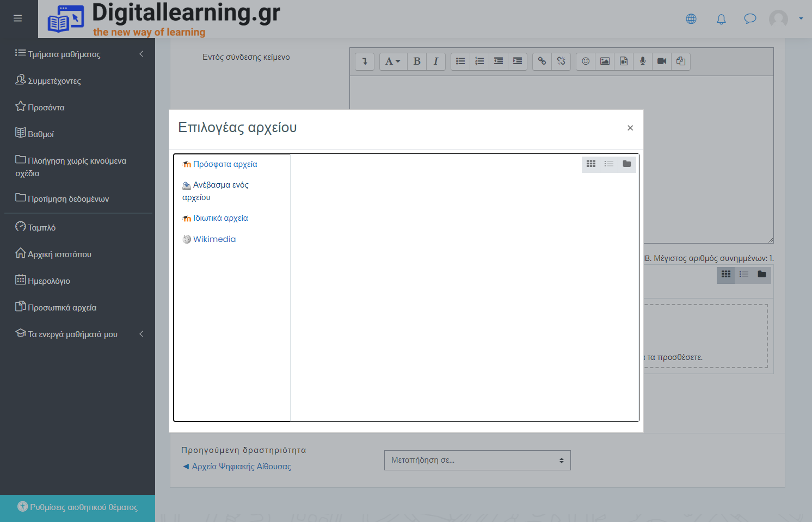Switch file picker to list view

click(609, 164)
